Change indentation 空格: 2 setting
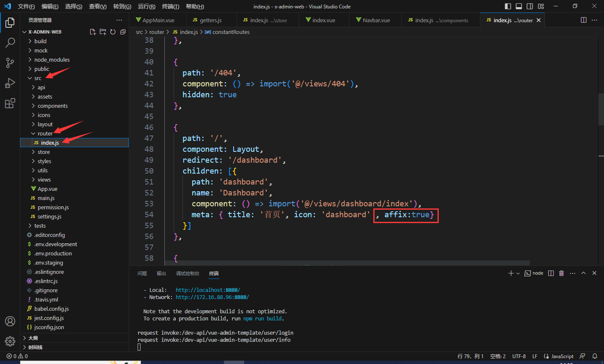Image resolution: width=604 pixels, height=364 pixels. pyautogui.click(x=498, y=356)
